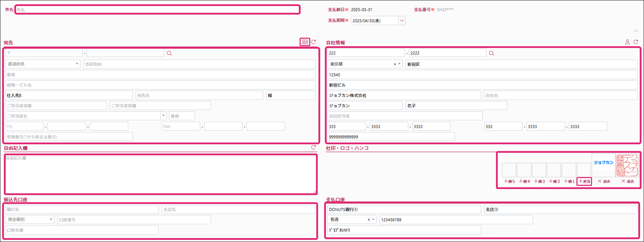
Task: Reset 自社情報 with the refresh icon
Action: pyautogui.click(x=636, y=42)
